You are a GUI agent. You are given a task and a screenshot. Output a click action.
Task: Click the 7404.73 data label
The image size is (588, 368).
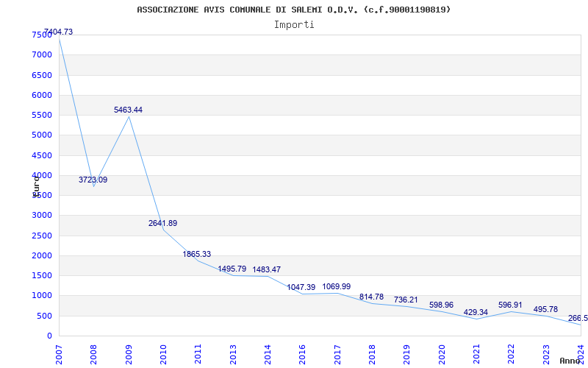click(x=59, y=32)
